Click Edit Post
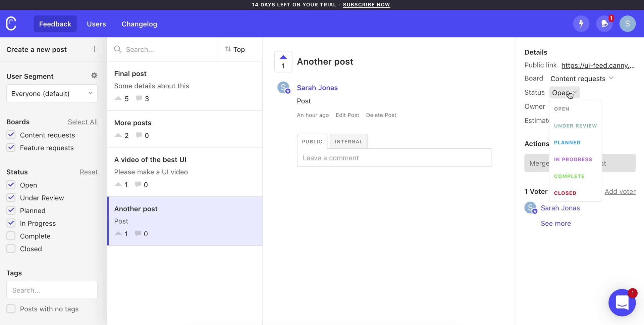The image size is (644, 325). 347,115
